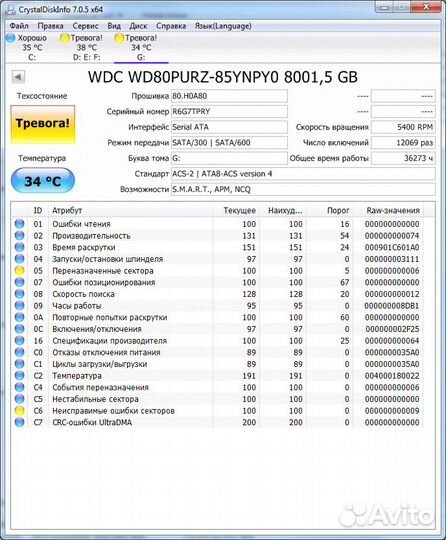Click the serial number field R6G7TPRY
446x540 pixels.
(229, 112)
